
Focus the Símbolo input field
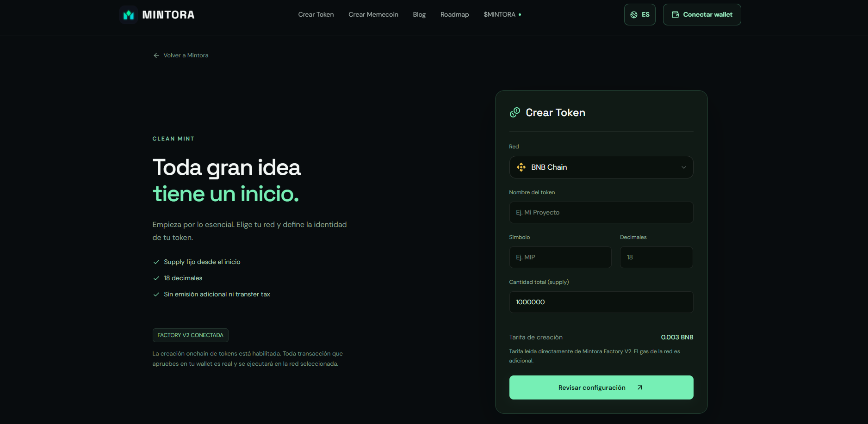[x=560, y=257]
